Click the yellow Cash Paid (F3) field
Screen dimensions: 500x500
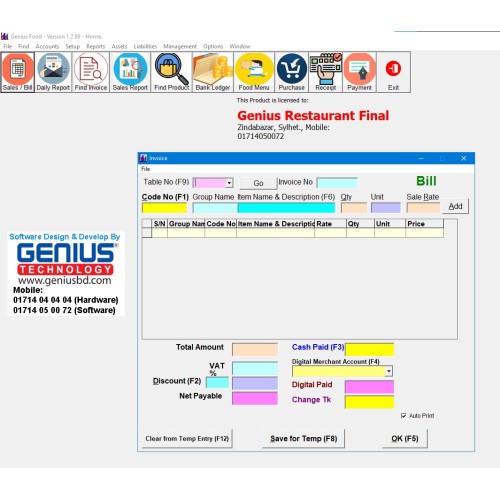coord(369,350)
